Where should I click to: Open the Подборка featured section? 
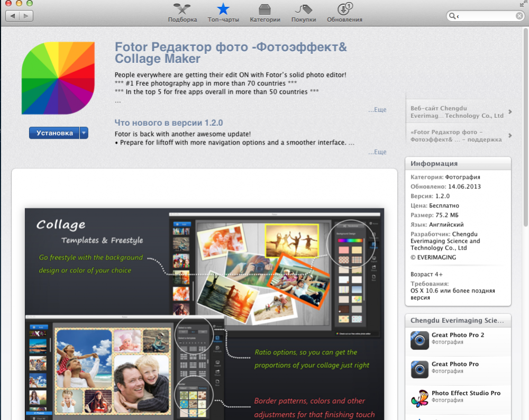click(x=182, y=13)
